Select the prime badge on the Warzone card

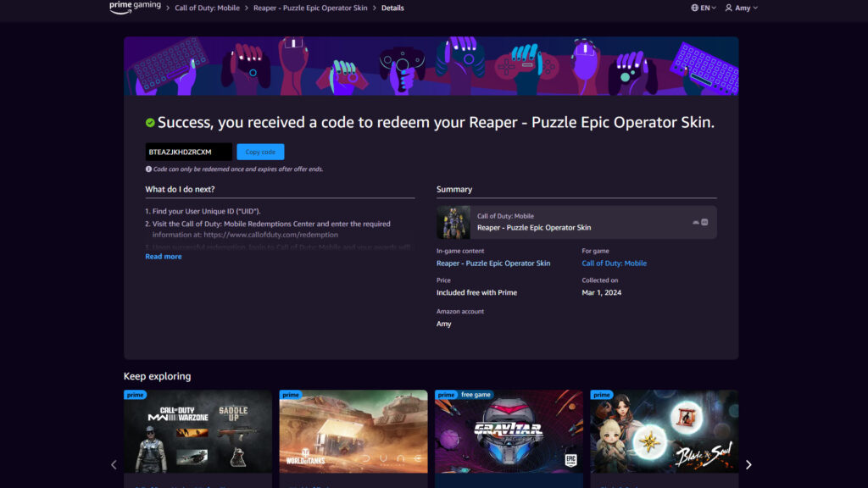(134, 395)
